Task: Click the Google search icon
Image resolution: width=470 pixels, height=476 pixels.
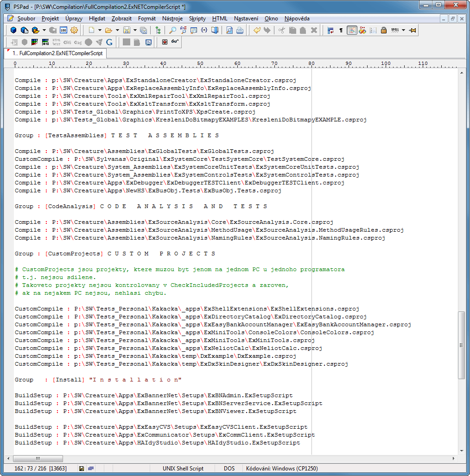Action: (x=109, y=42)
